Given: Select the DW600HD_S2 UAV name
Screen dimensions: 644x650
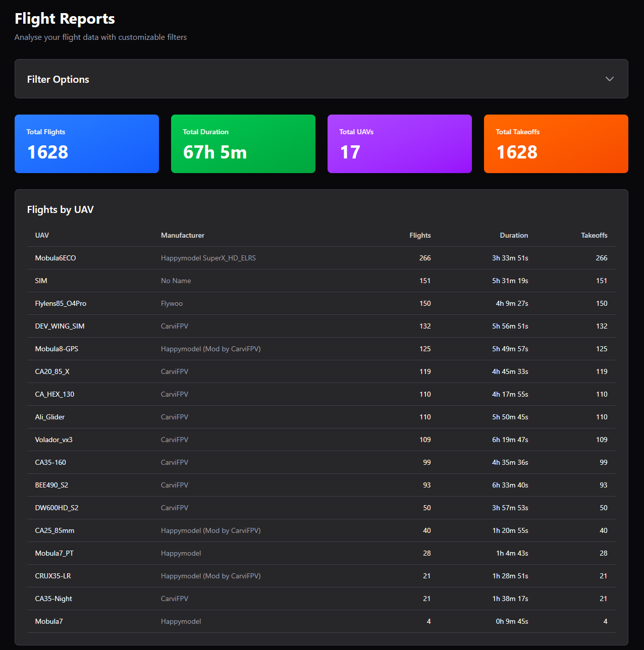Looking at the screenshot, I should [57, 508].
